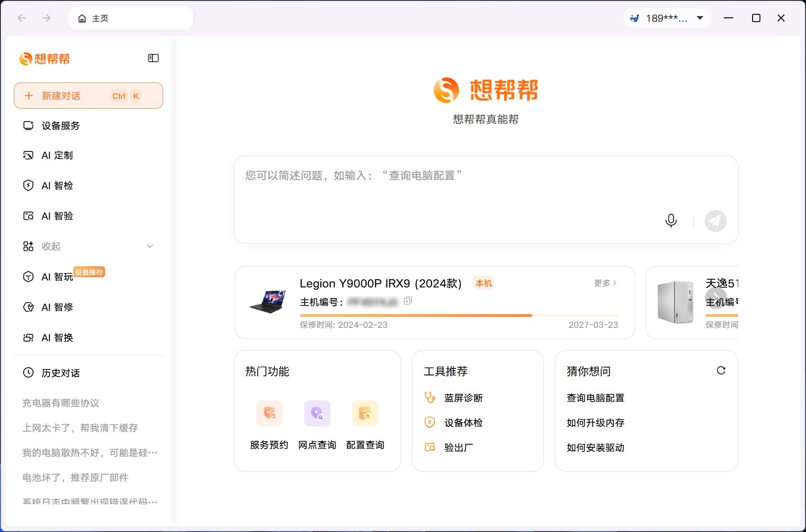Go forward with the right arrow
Screen dimensions: 806x532
click(x=47, y=18)
